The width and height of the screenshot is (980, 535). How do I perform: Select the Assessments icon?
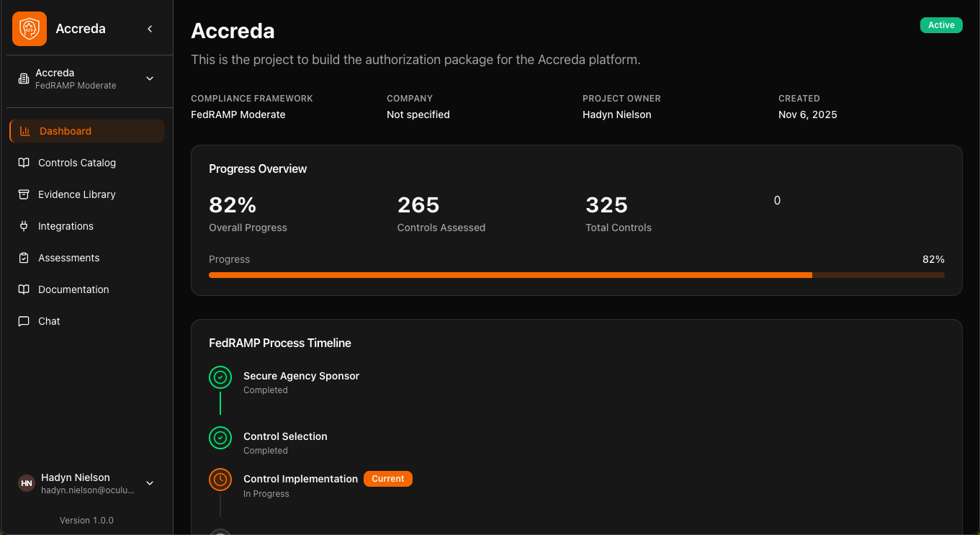click(24, 258)
